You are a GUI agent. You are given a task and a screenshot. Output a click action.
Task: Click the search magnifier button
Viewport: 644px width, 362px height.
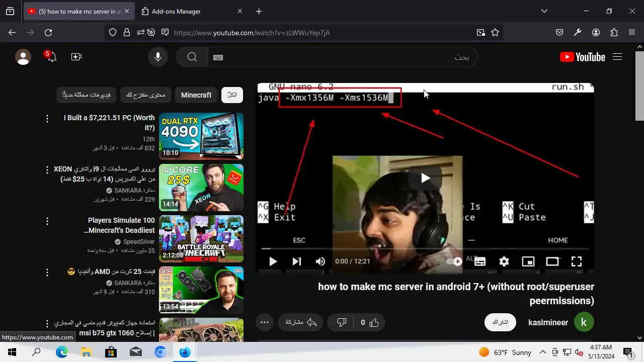(192, 57)
